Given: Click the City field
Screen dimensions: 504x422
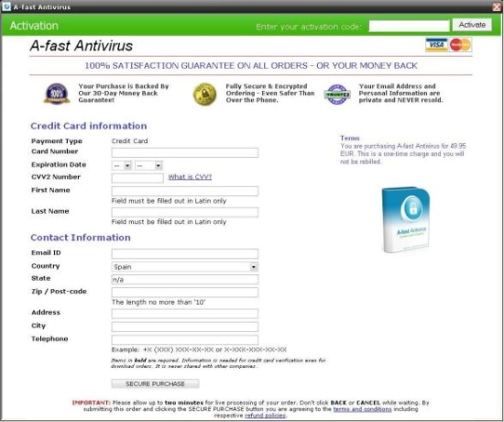Looking at the screenshot, I should pyautogui.click(x=185, y=327).
